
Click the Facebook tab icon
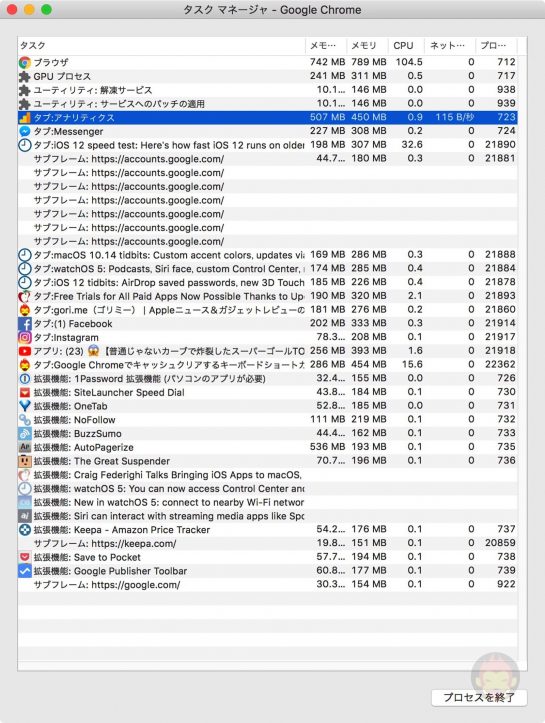pyautogui.click(x=25, y=324)
